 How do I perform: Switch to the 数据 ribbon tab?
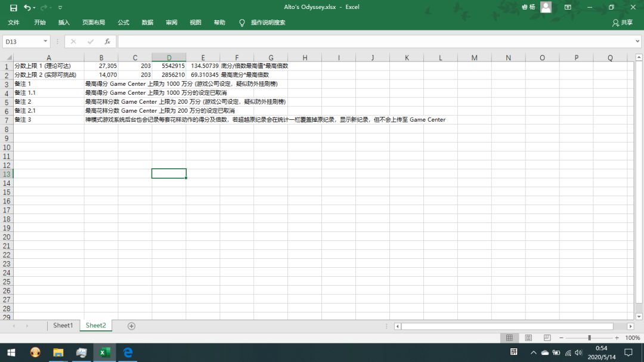(147, 23)
